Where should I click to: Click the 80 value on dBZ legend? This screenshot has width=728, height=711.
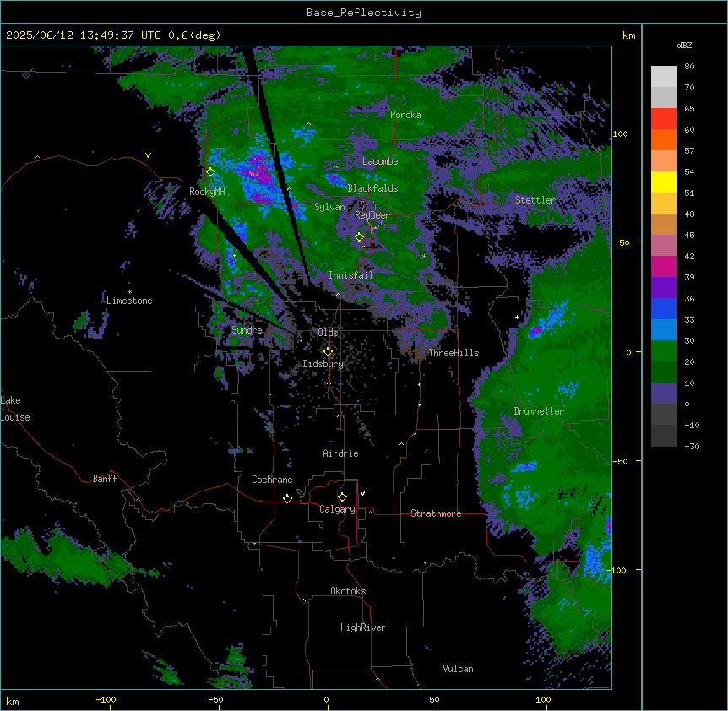pos(689,67)
